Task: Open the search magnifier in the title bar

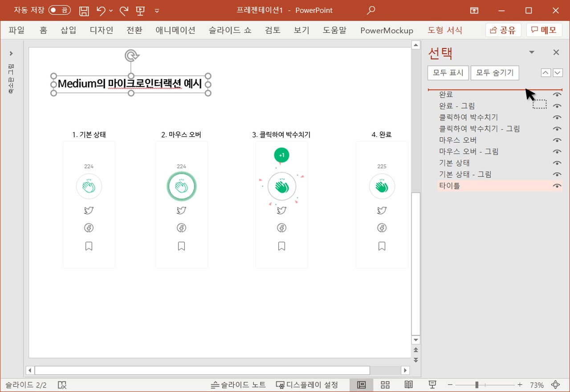Action: (x=370, y=10)
